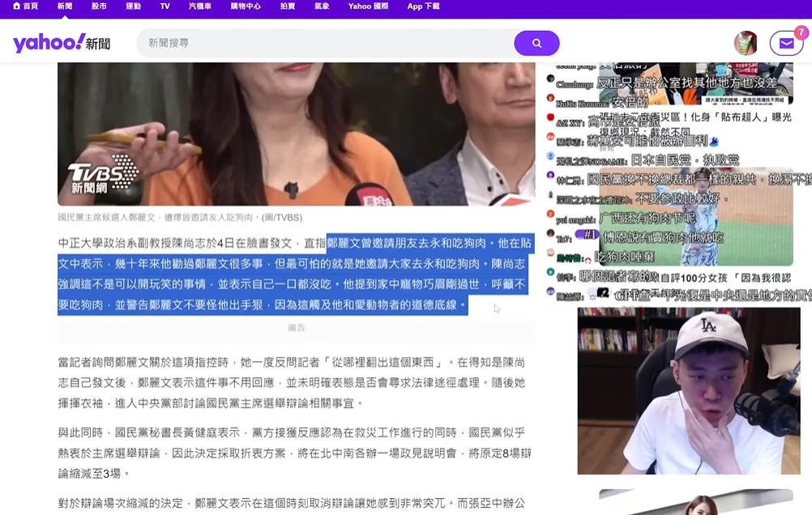Focus the 新聞搜尋 search field
The image size is (812, 515).
click(324, 43)
